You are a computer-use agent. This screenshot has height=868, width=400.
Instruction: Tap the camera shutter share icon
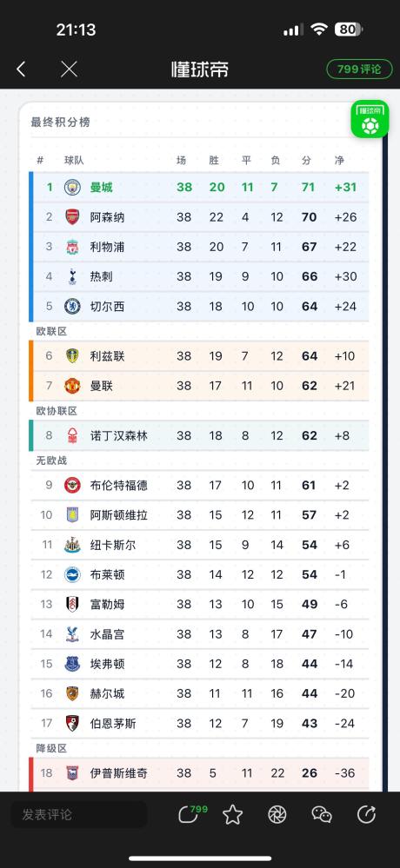click(x=277, y=814)
